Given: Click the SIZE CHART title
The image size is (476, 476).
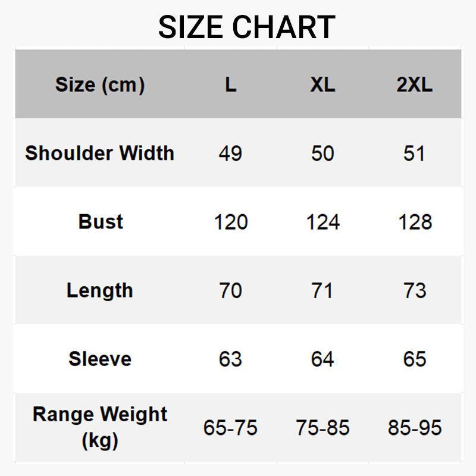Looking at the screenshot, I should 246,27.
